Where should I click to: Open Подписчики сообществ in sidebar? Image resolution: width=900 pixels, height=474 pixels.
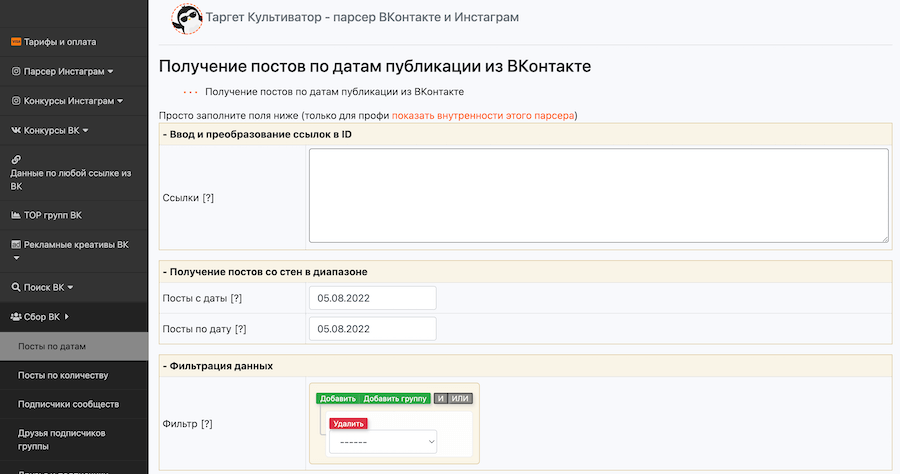(68, 404)
